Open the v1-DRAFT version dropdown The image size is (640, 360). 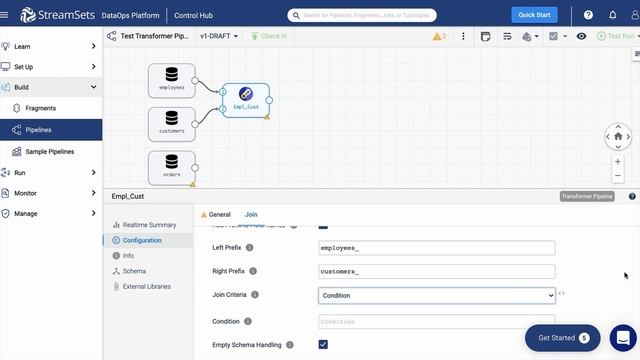[219, 36]
